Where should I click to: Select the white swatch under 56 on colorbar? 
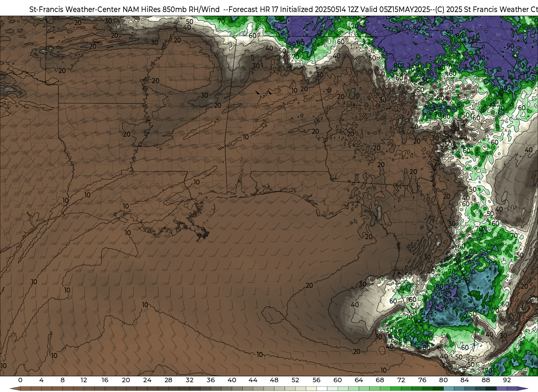(322, 389)
